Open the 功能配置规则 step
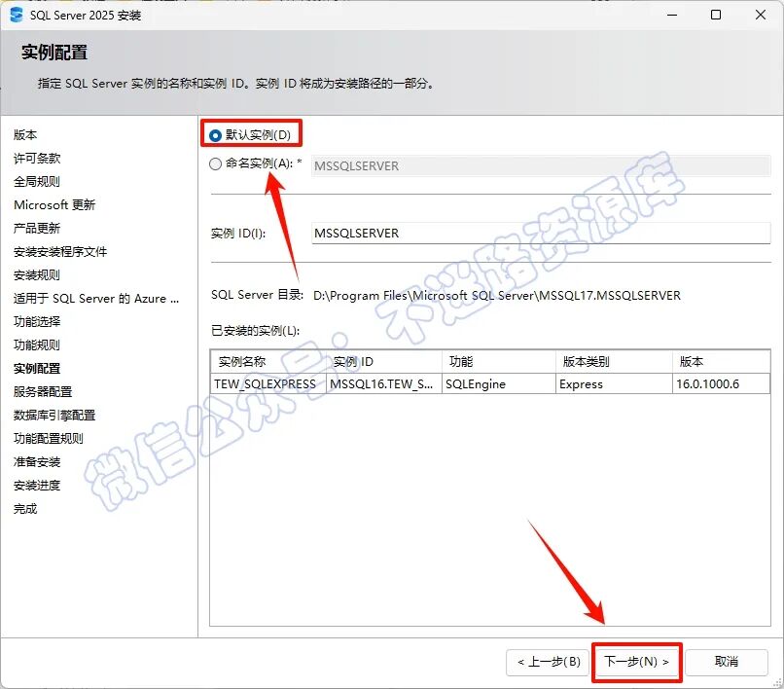 (x=49, y=438)
